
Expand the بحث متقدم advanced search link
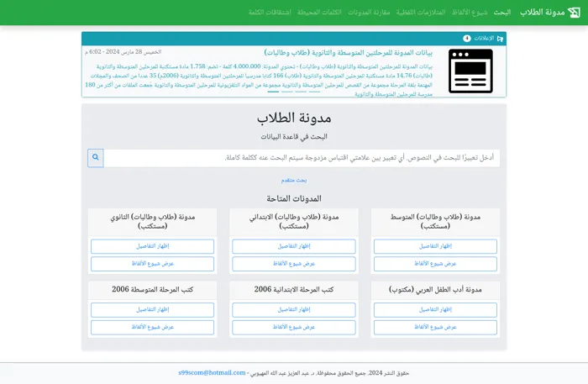tap(294, 180)
